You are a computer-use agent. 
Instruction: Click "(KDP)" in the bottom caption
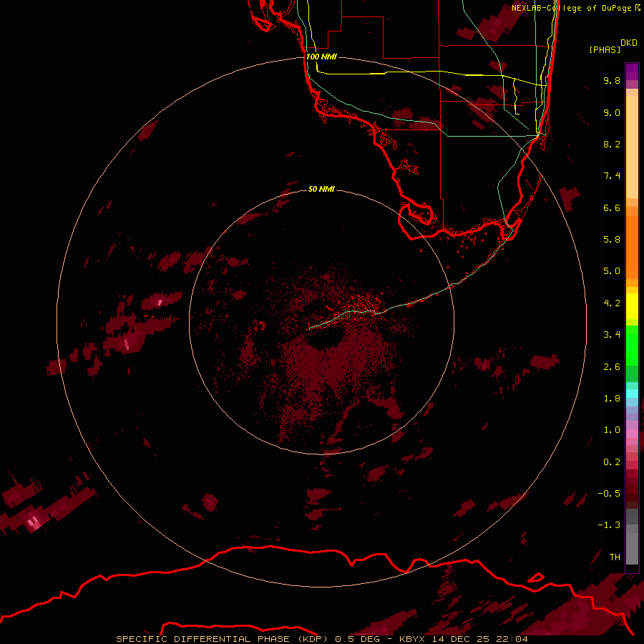(x=313, y=639)
